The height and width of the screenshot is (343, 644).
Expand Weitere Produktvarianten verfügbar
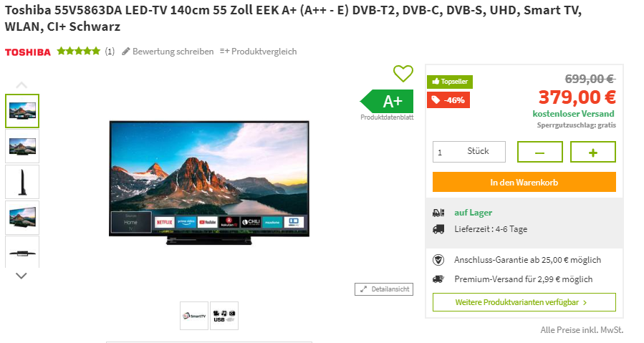(x=524, y=302)
